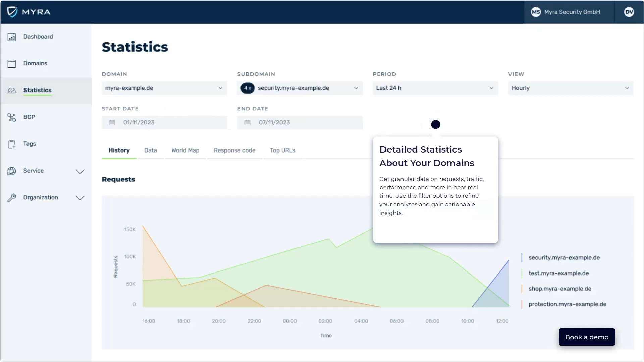Click the Domains sidebar icon
Viewport: 644px width, 362px height.
(x=12, y=63)
